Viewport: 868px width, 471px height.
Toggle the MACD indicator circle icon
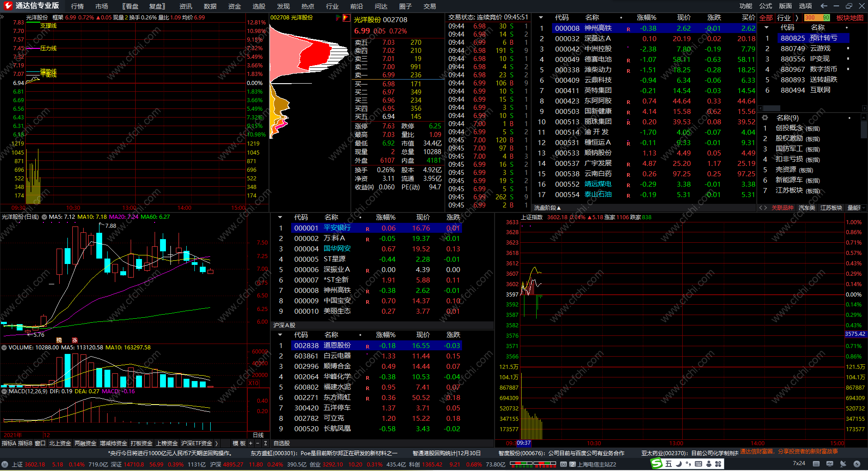pyautogui.click(x=4, y=391)
